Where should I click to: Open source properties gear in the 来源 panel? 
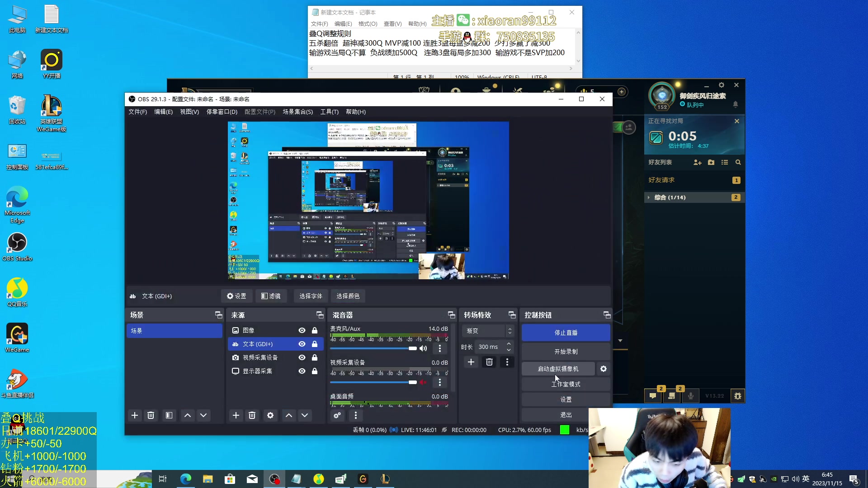pos(270,415)
